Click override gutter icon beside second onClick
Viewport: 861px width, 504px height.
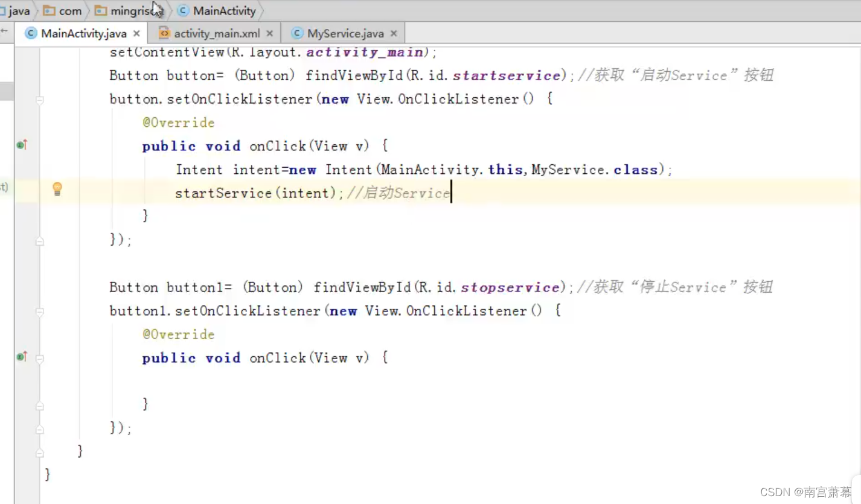pos(22,357)
